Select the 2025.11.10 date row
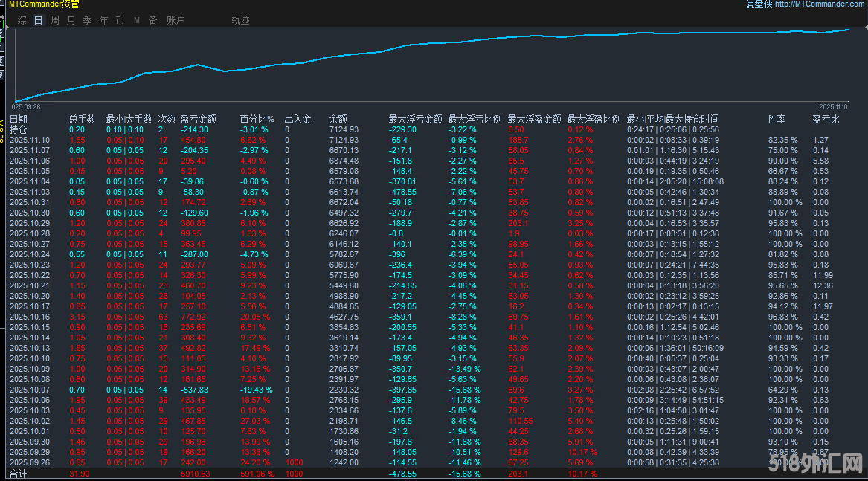Image resolution: width=868 pixels, height=481 pixels. tap(30, 140)
